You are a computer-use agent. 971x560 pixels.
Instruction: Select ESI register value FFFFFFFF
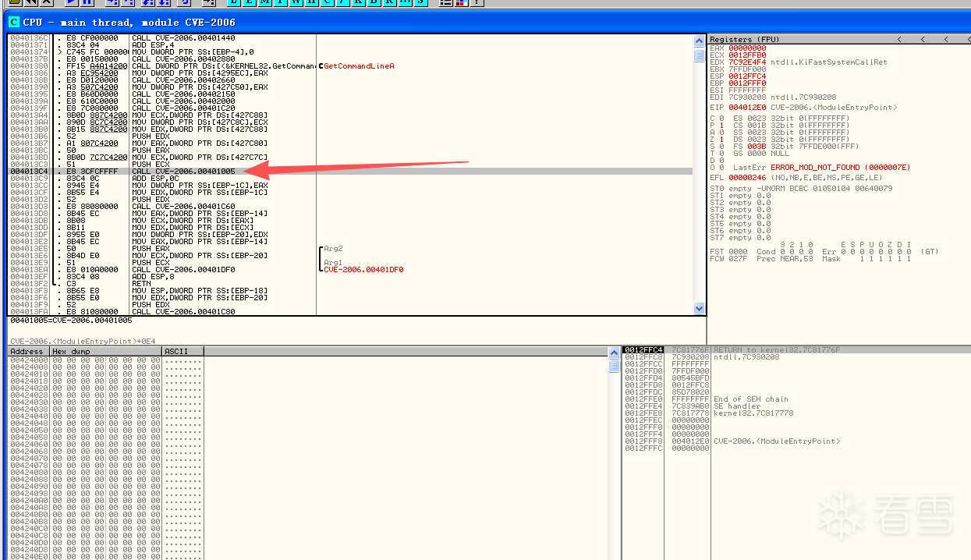[747, 90]
